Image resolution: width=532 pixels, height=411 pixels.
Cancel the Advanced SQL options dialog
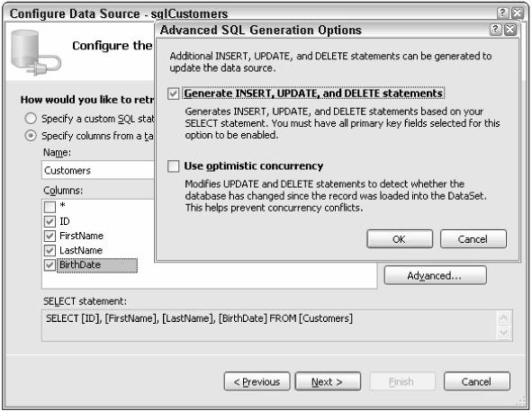pyautogui.click(x=473, y=239)
